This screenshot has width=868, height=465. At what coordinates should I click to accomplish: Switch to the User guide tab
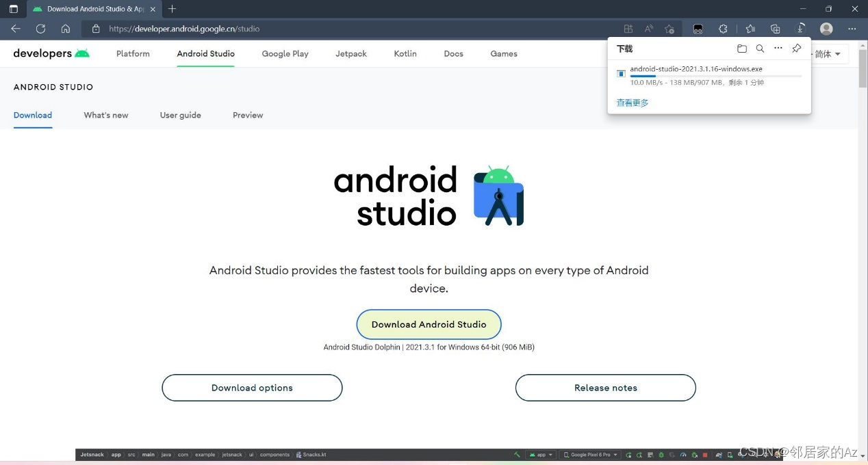coord(181,115)
